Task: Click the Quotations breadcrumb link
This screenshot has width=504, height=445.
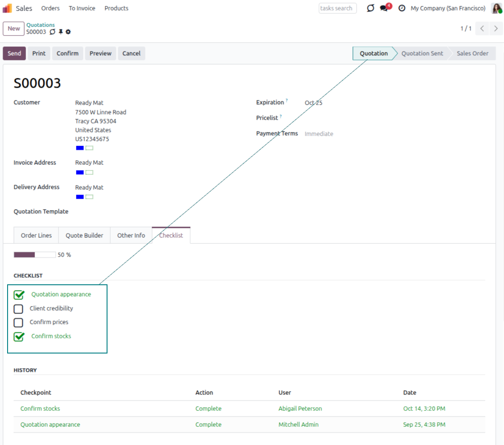Action: click(x=41, y=25)
